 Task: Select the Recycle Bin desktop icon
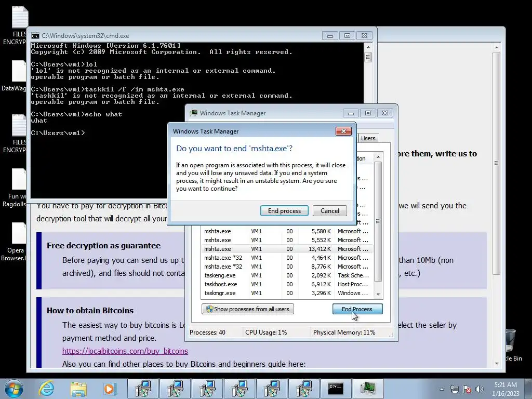click(513, 344)
